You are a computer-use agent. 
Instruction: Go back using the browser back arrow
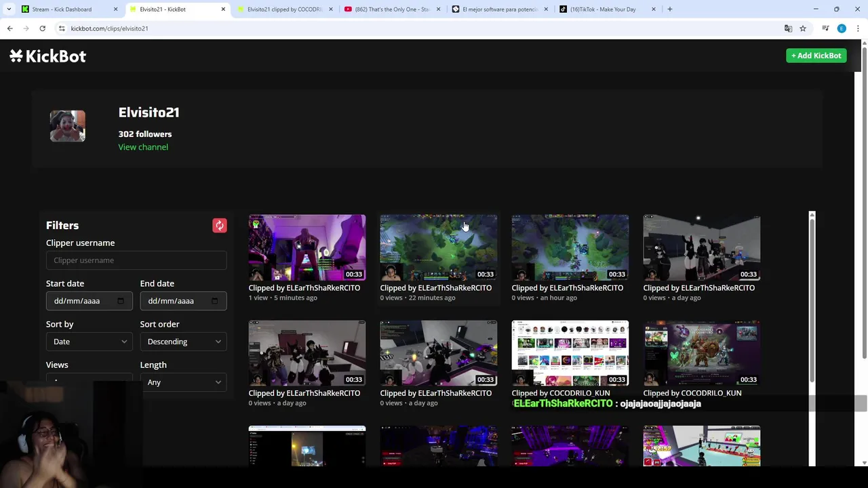(x=9, y=28)
